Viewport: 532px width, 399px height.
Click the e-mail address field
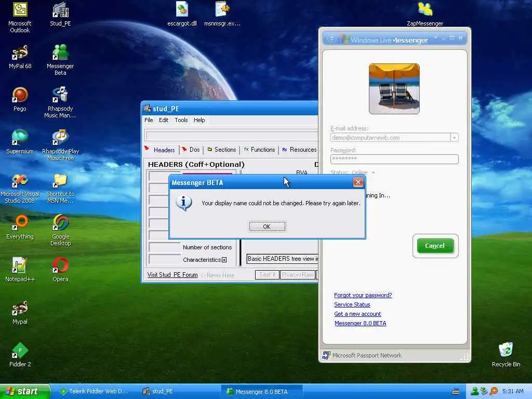pos(390,138)
